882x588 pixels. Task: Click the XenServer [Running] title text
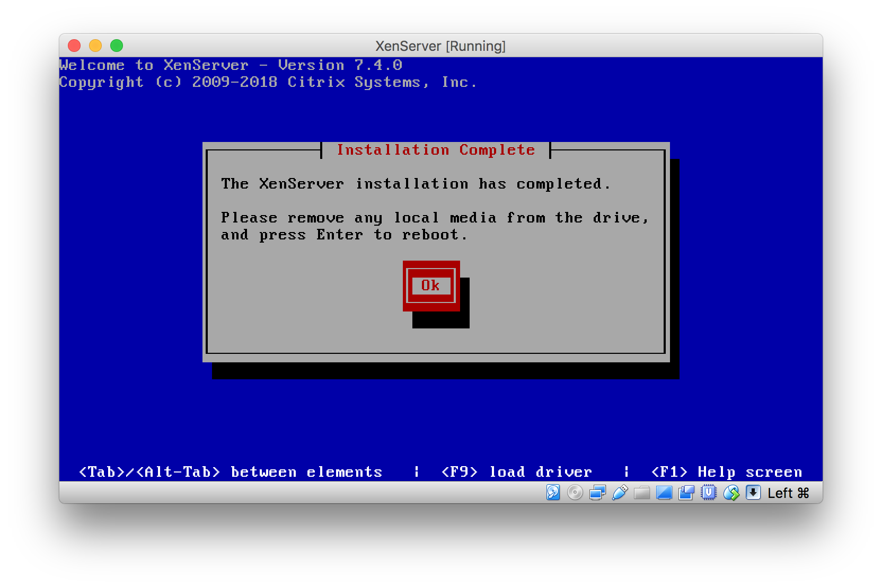(x=440, y=46)
